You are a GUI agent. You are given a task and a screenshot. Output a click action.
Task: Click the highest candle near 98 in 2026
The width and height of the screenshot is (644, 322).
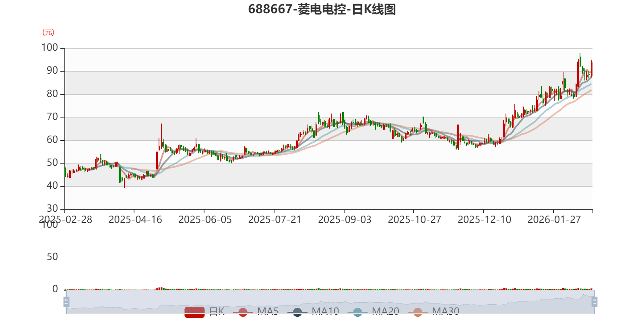[580, 60]
